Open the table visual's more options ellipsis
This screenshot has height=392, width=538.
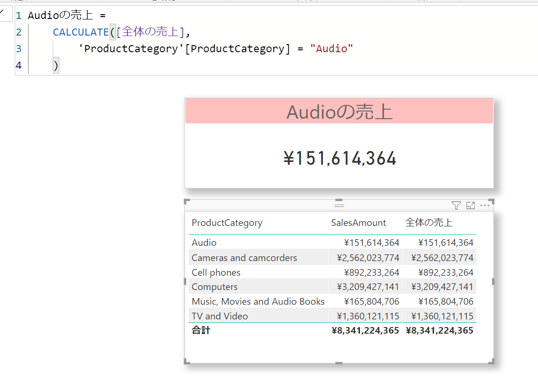tap(485, 205)
